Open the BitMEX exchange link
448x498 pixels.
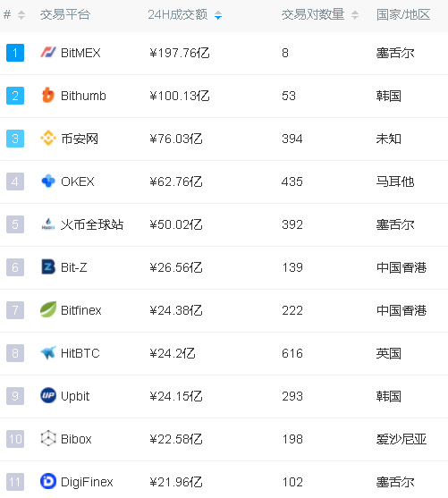point(80,53)
